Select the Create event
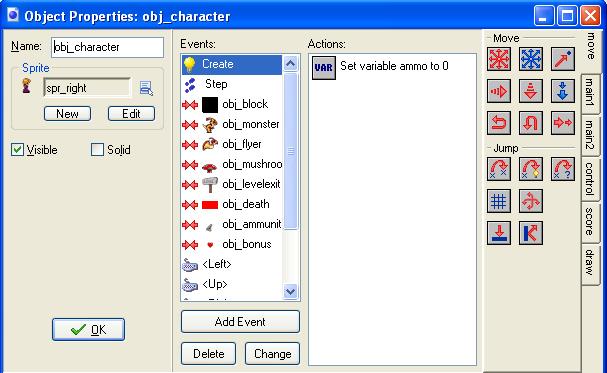Screen dimensions: 607x373 point(232,64)
